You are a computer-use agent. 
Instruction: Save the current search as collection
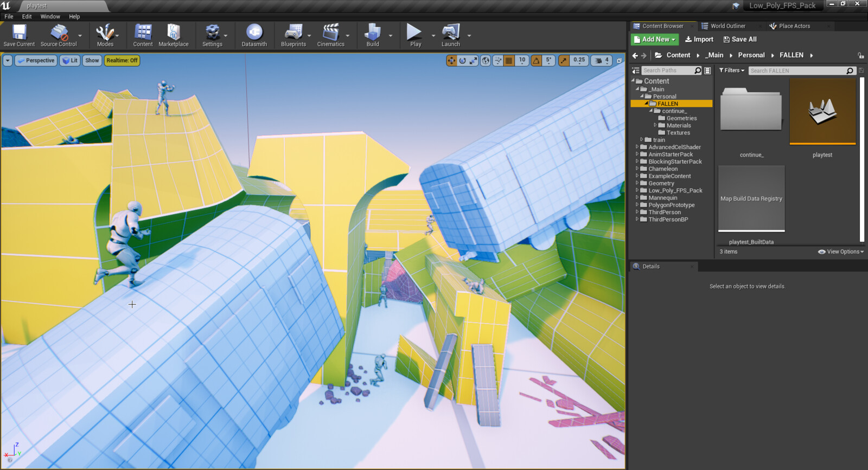coord(861,70)
